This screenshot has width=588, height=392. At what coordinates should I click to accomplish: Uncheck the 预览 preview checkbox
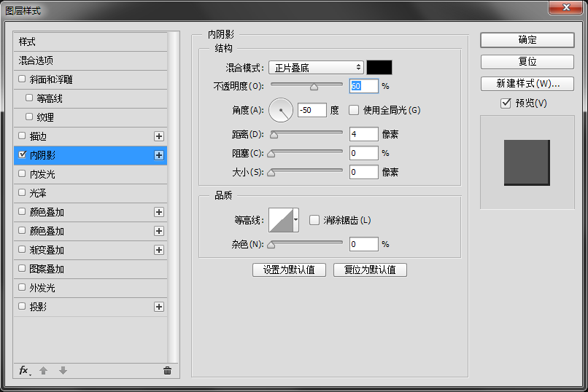coord(506,103)
